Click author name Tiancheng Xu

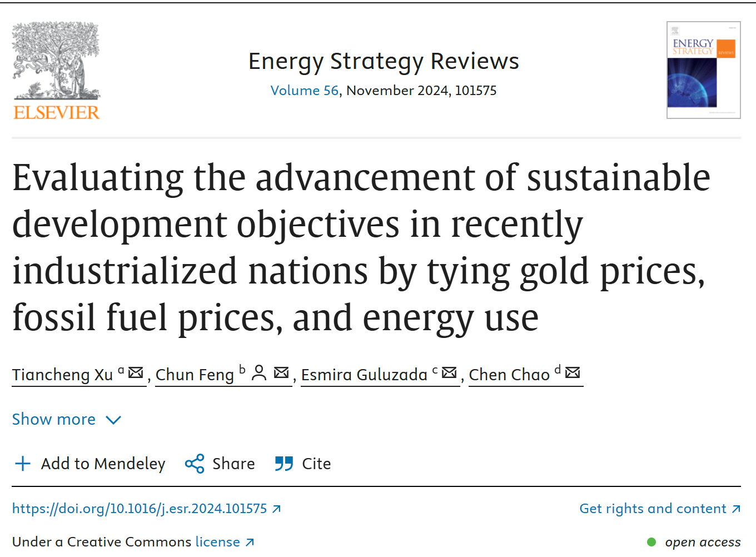(63, 375)
